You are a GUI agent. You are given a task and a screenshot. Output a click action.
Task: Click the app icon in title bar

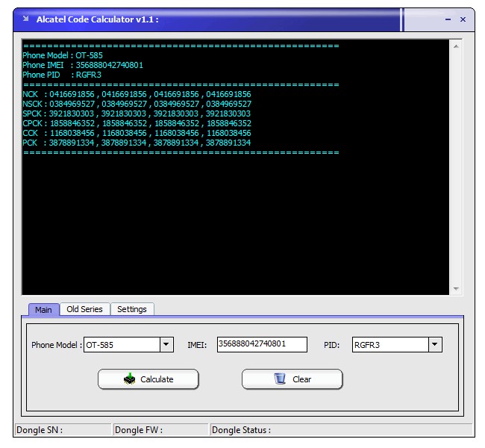[26, 19]
